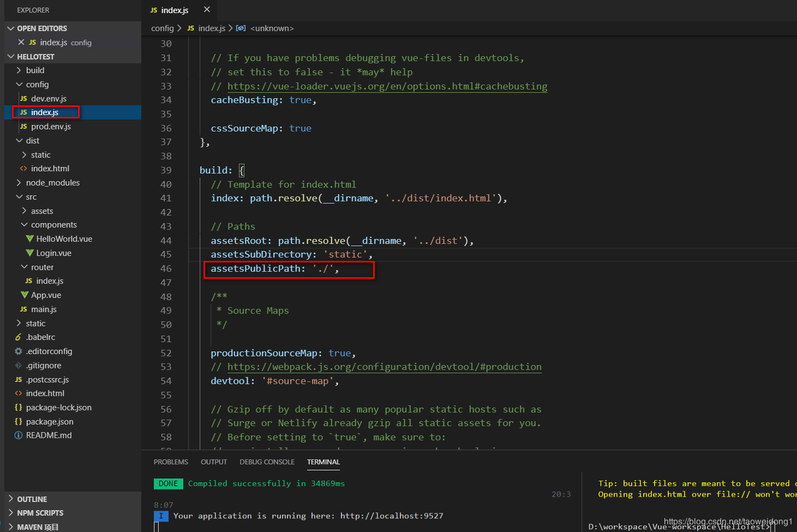Open the vue-loader cachebusting documentation link
The image size is (797, 532).
click(387, 86)
